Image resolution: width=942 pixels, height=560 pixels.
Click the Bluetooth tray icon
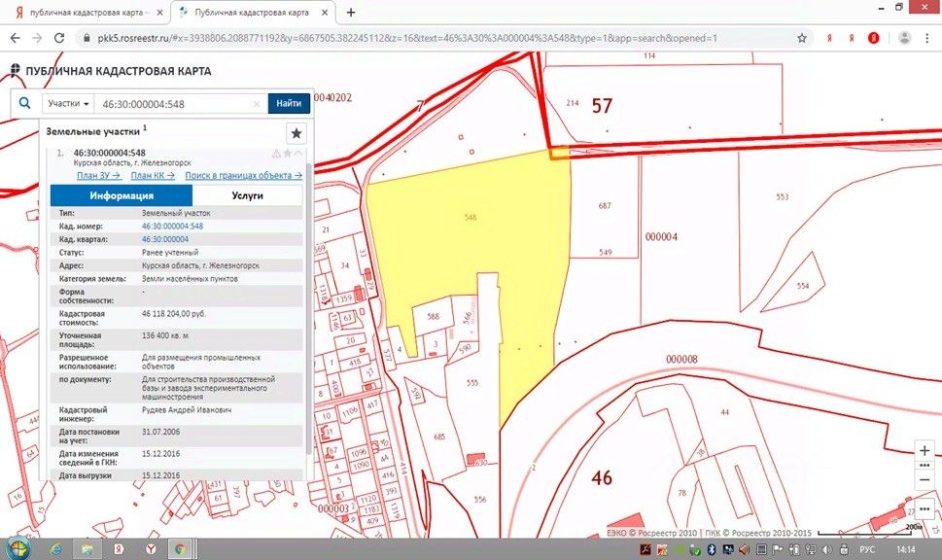712,549
